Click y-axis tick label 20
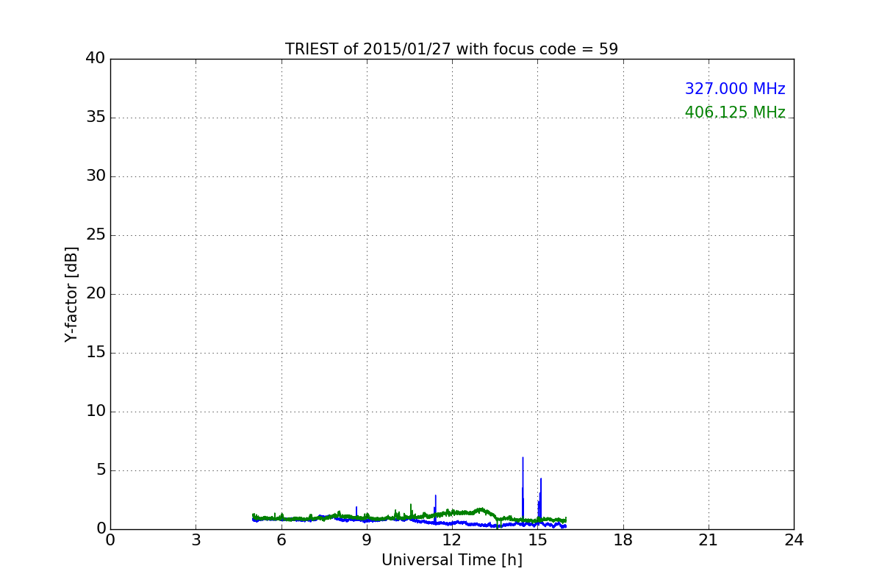Screen dimensions: 882x588 96,294
